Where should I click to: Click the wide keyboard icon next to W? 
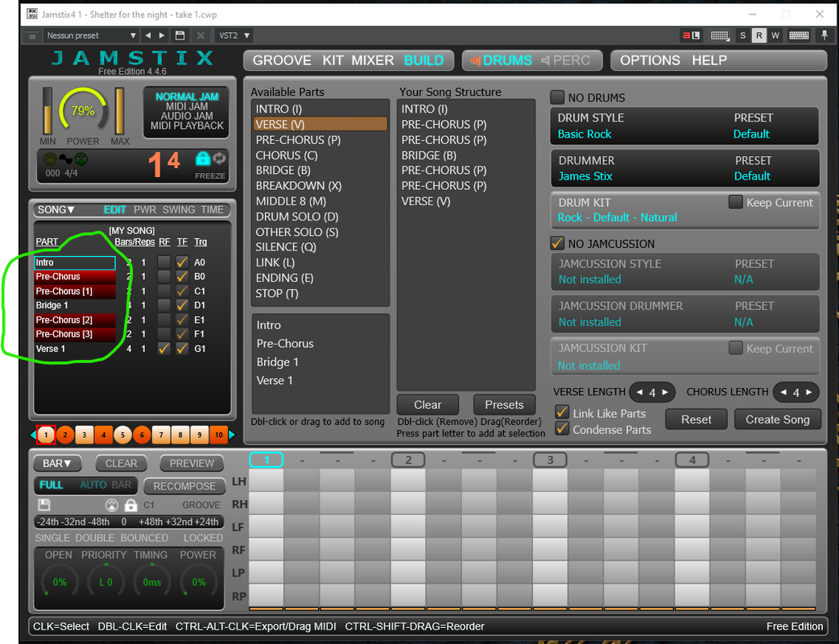tap(799, 35)
